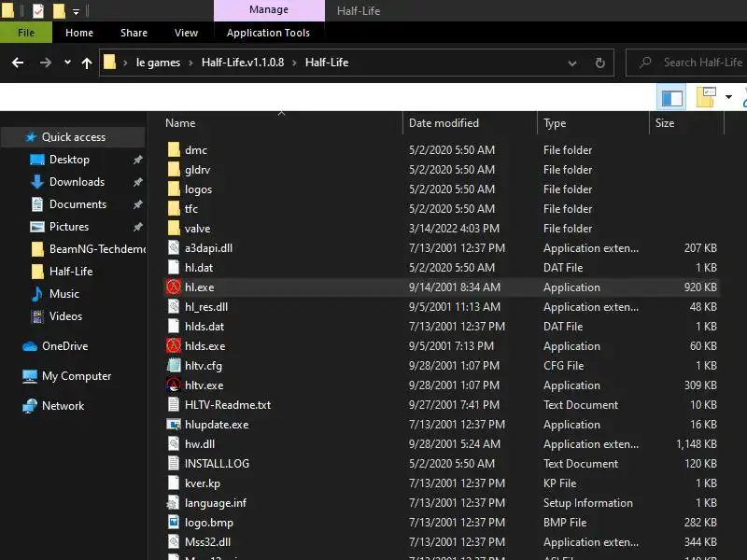Go forward with the forward arrow

point(45,63)
